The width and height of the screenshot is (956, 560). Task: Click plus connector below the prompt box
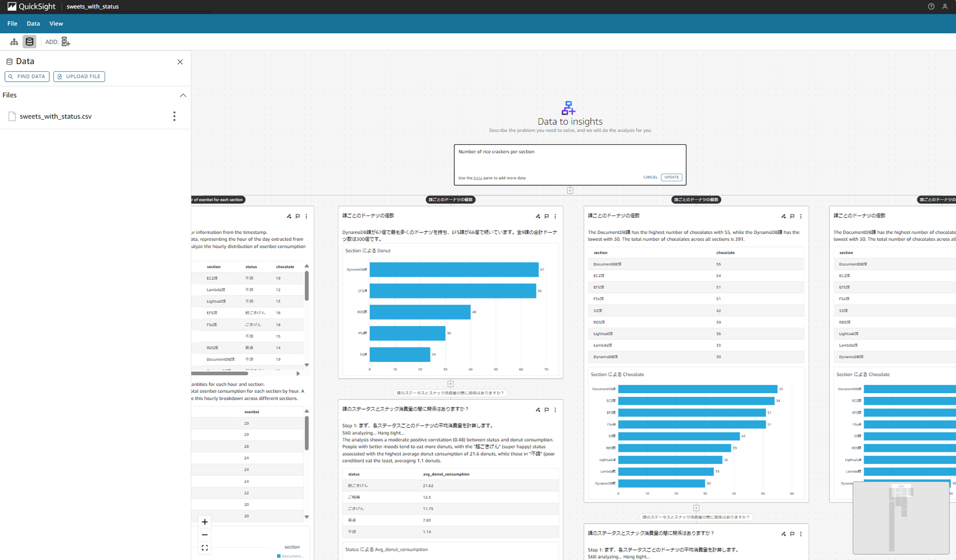pyautogui.click(x=570, y=191)
